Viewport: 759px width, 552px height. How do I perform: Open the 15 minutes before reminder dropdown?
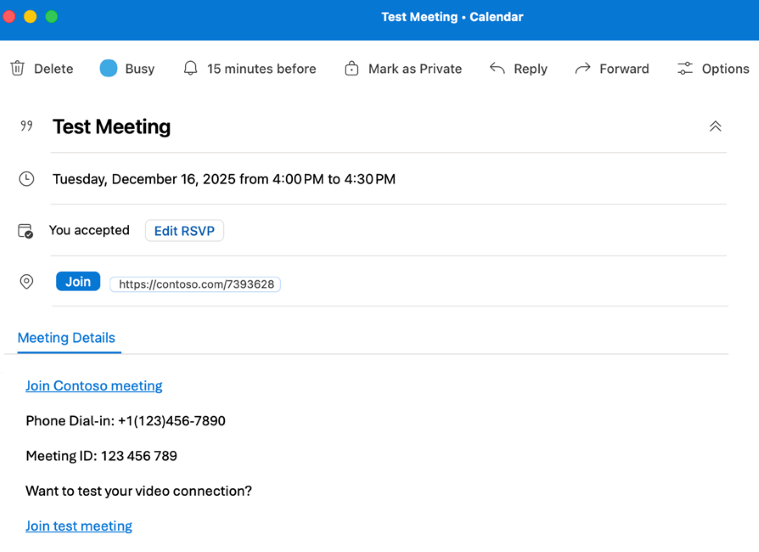click(x=261, y=69)
